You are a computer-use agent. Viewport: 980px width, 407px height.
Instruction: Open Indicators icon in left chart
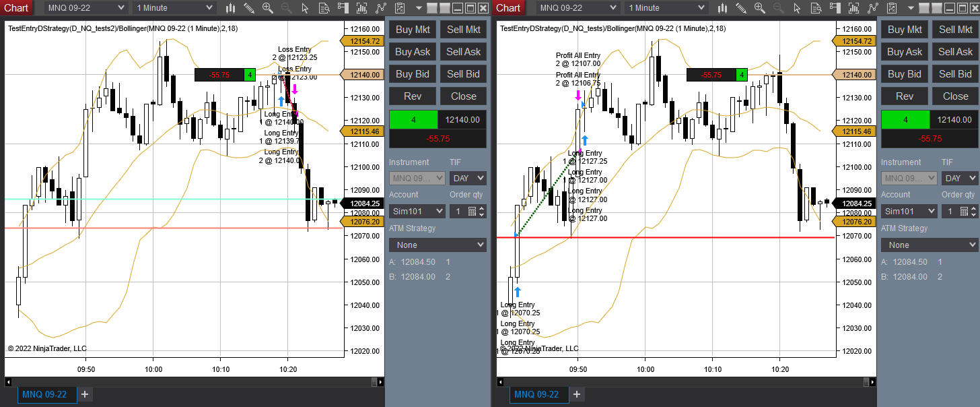click(381, 8)
